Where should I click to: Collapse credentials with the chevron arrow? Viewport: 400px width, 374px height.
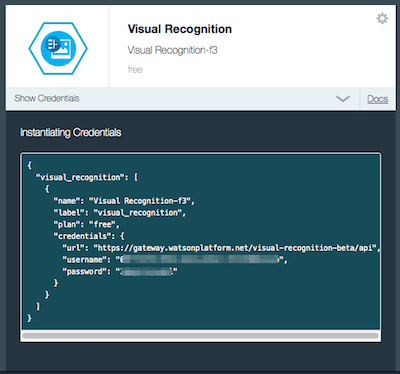(343, 99)
